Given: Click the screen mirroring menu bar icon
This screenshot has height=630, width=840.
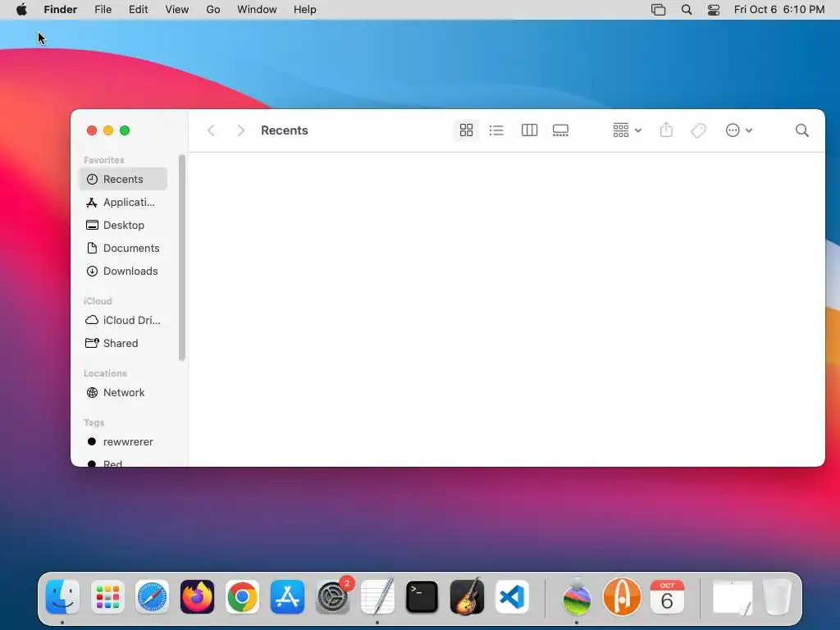Looking at the screenshot, I should pos(659,10).
